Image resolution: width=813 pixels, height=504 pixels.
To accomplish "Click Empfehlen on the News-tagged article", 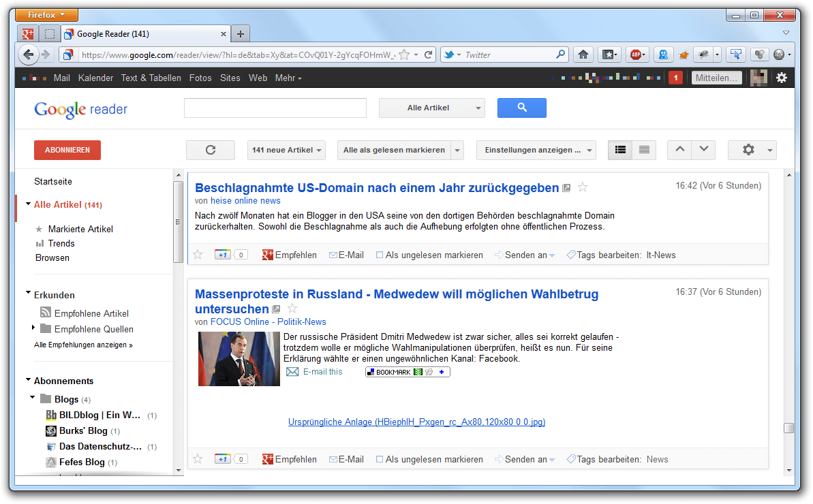I will point(290,459).
